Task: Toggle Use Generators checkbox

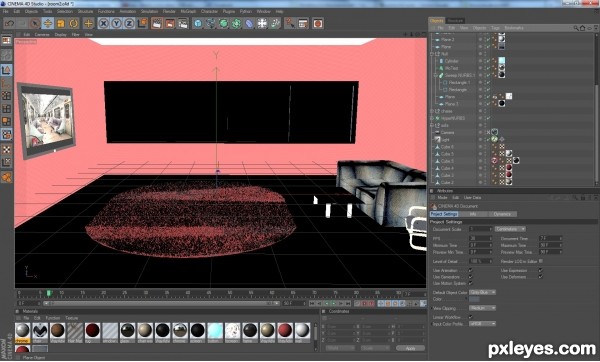Action: [471, 277]
